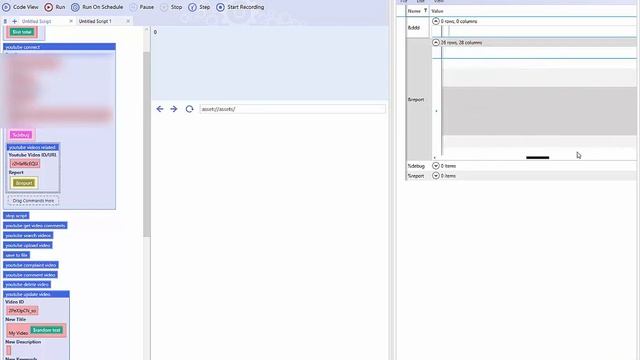Filter the Name column in variables panel
Screen dimensions: 640x360
point(425,11)
